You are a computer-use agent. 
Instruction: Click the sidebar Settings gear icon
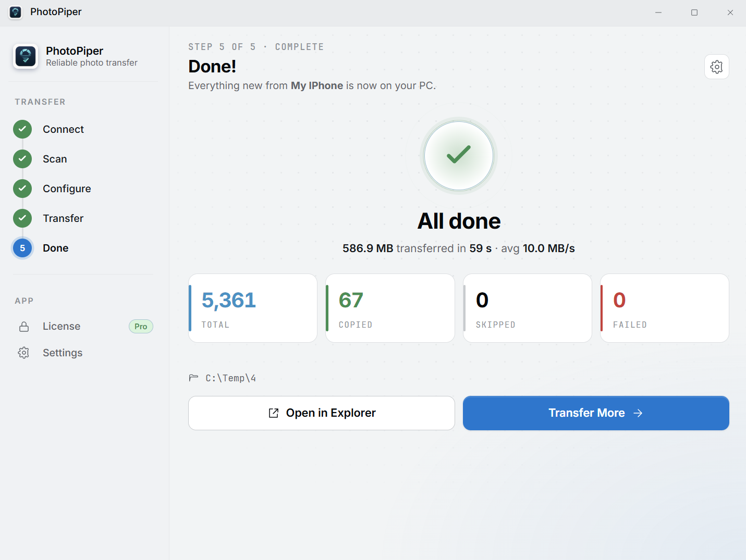[x=23, y=353]
